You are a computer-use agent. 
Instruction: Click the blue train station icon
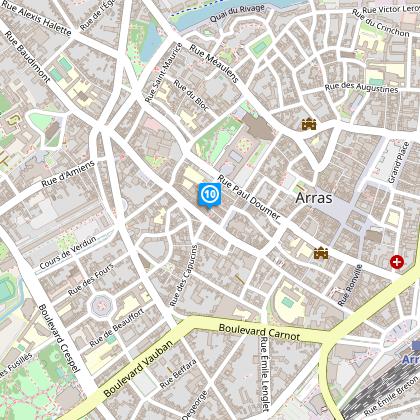tap(416, 345)
